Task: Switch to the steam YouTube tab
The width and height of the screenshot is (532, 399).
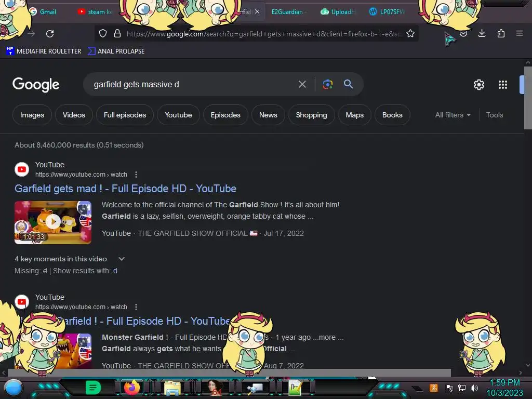Action: pos(95,11)
